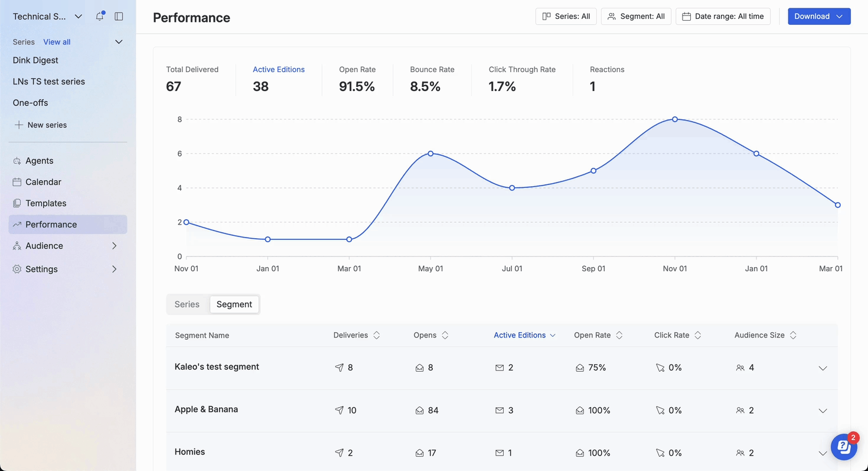
Task: Click the View all series link
Action: [x=57, y=42]
